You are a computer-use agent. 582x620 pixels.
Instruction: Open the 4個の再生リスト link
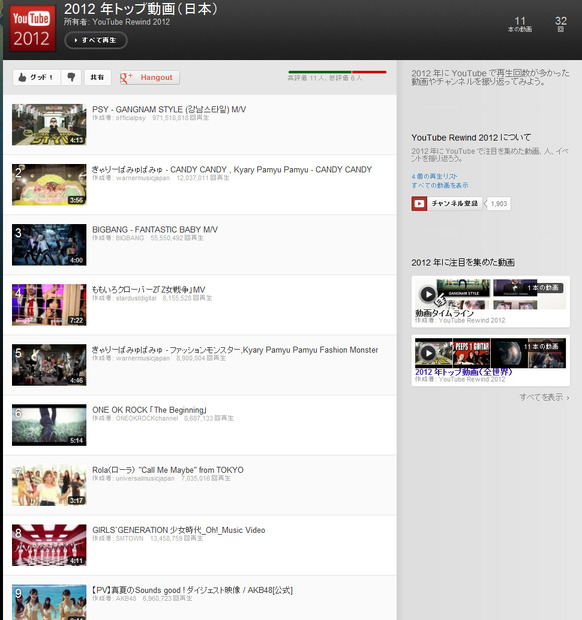tap(434, 176)
